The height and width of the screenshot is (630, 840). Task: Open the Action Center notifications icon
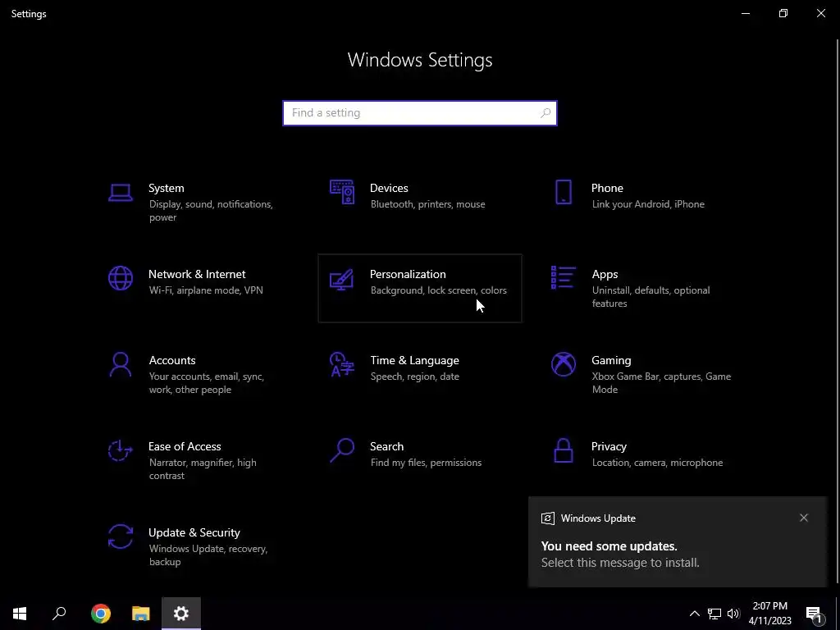pos(814,614)
